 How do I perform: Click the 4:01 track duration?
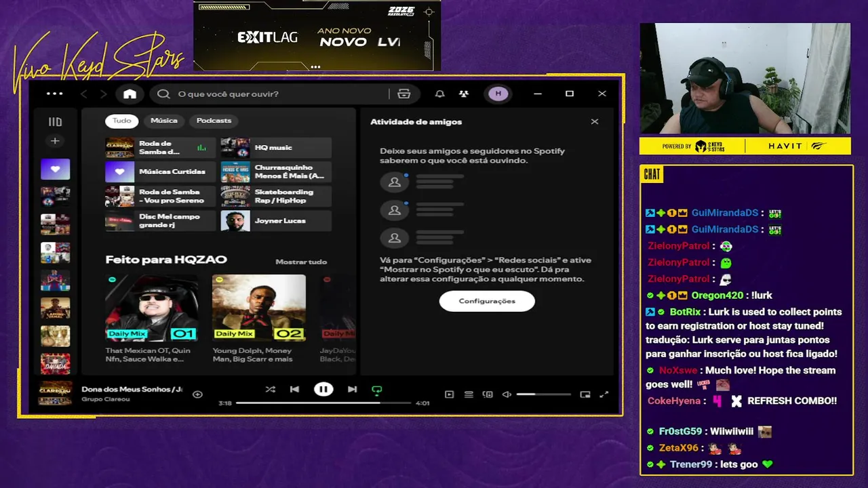tap(422, 403)
